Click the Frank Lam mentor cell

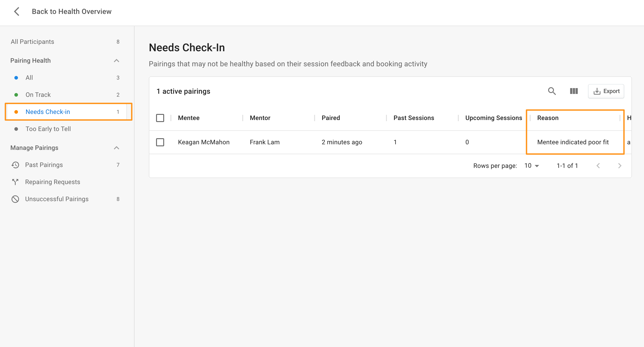coord(265,142)
